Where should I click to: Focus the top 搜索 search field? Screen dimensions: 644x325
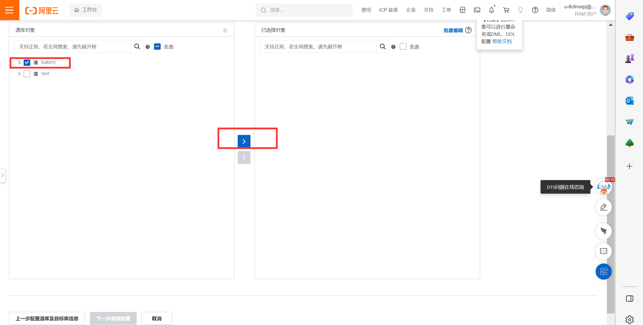pos(304,10)
